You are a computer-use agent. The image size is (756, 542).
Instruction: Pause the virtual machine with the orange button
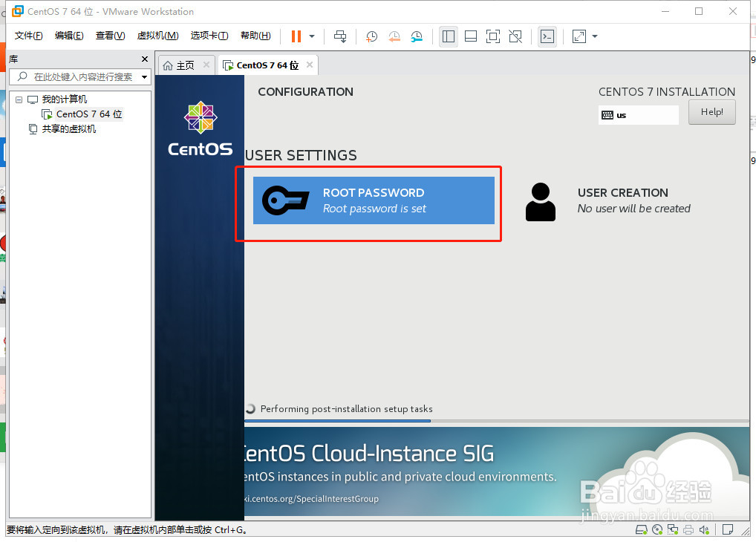coord(296,36)
